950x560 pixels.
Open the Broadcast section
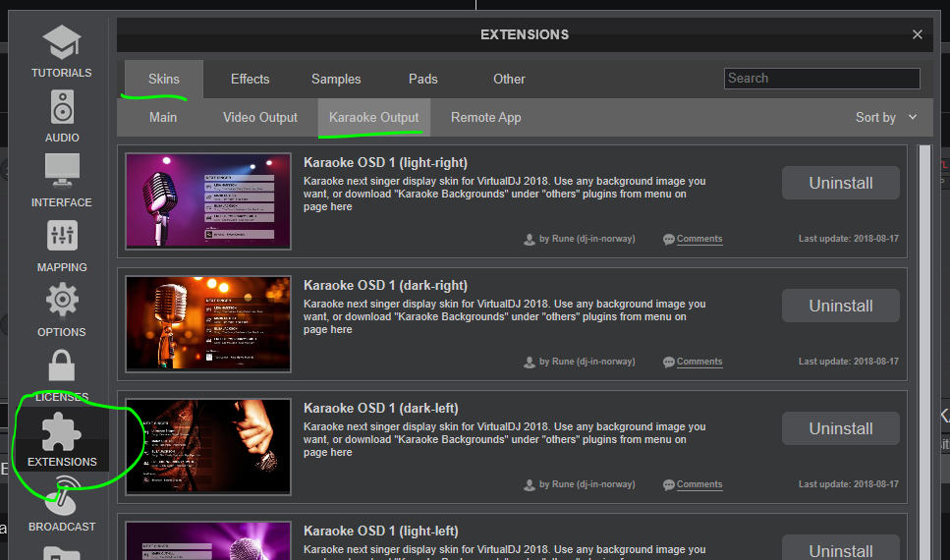[62, 504]
